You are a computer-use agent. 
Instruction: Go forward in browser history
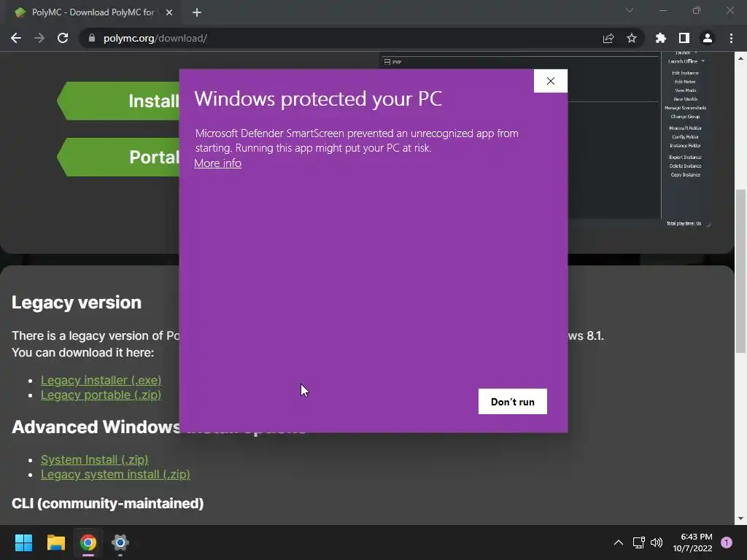(39, 38)
